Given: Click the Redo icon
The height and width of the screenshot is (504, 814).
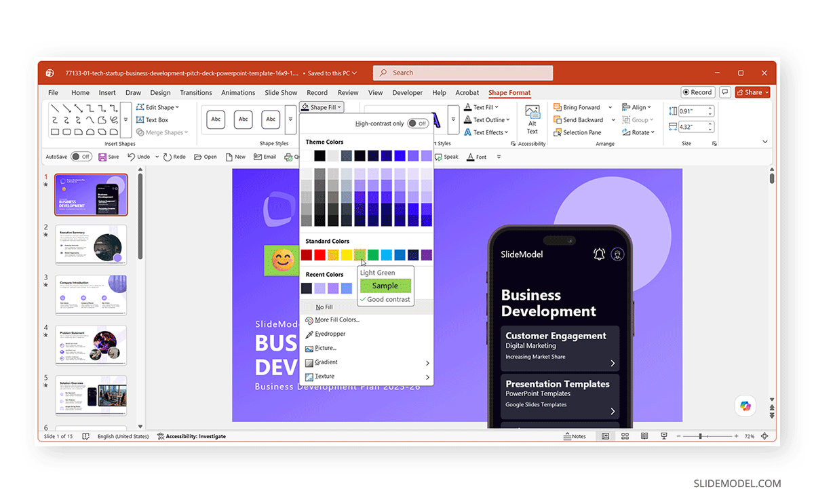Looking at the screenshot, I should (x=167, y=157).
